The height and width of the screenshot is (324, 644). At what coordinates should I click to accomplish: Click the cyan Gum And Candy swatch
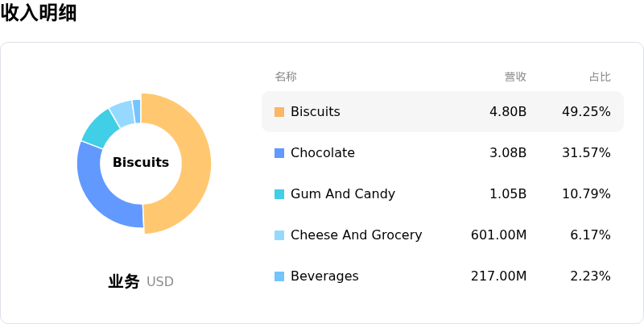279,194
